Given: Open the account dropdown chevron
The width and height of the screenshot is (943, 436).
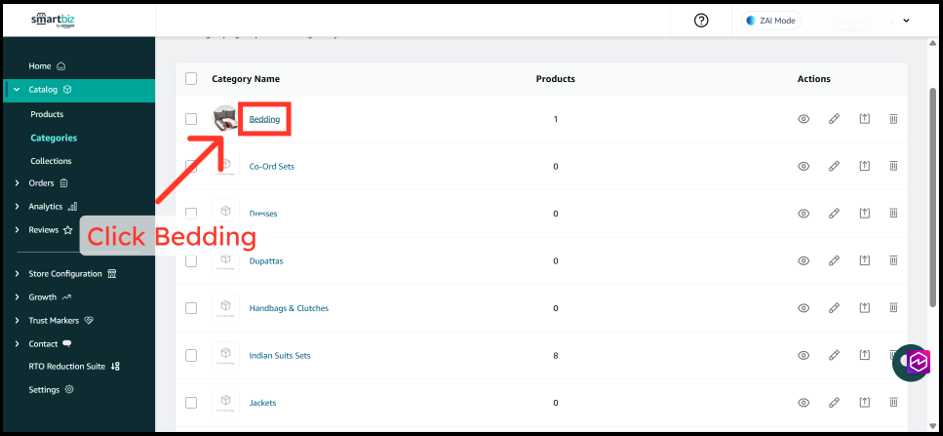Looking at the screenshot, I should [x=906, y=21].
